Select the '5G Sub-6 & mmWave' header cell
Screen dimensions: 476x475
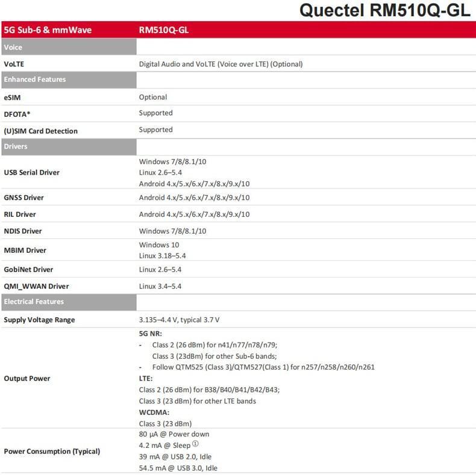coord(48,30)
